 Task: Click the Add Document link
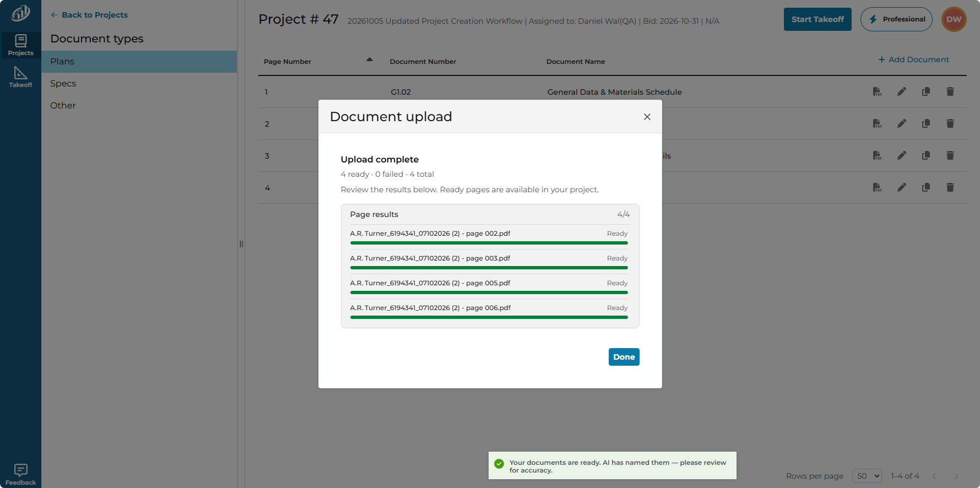pyautogui.click(x=913, y=59)
